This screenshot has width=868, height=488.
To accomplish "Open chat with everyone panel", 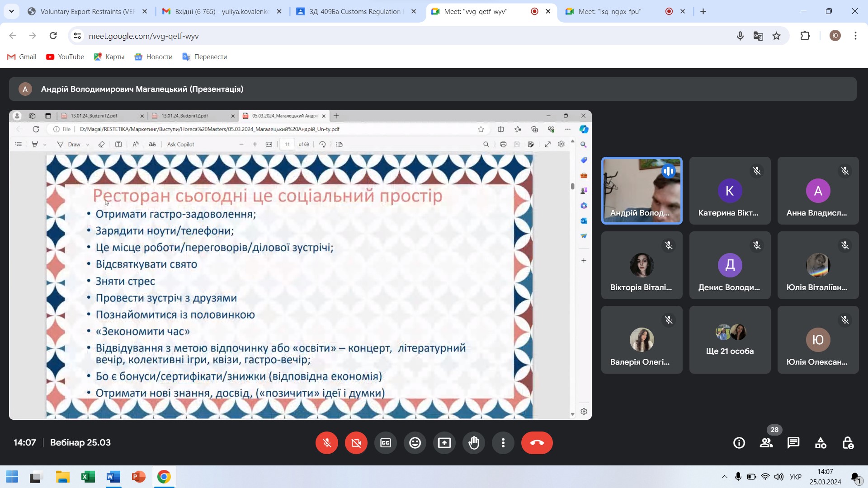I will click(793, 443).
